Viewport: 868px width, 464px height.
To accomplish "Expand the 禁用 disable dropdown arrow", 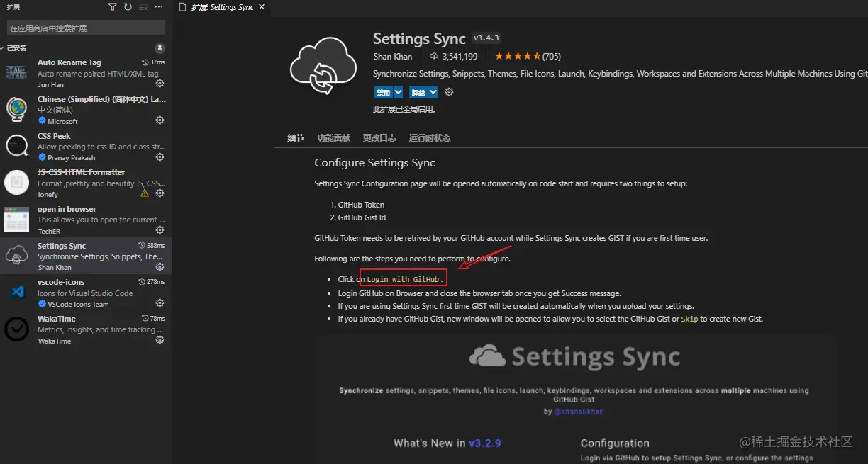I will [x=398, y=92].
